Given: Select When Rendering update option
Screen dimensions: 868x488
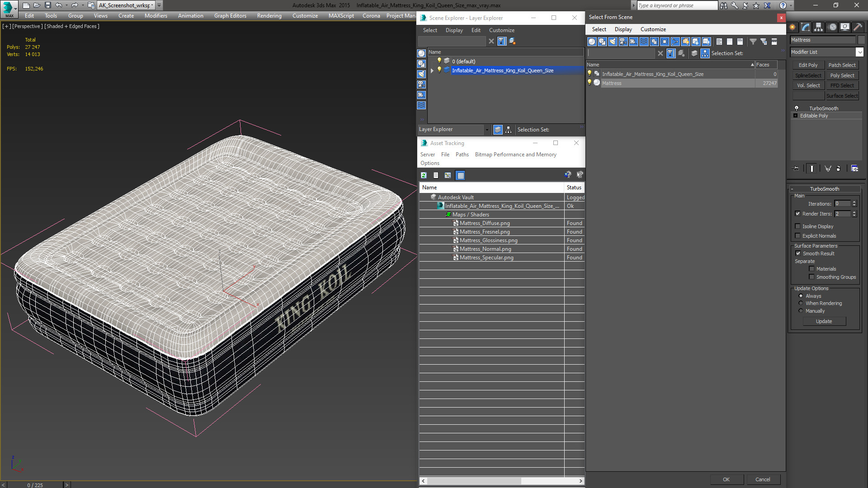Looking at the screenshot, I should coord(801,303).
